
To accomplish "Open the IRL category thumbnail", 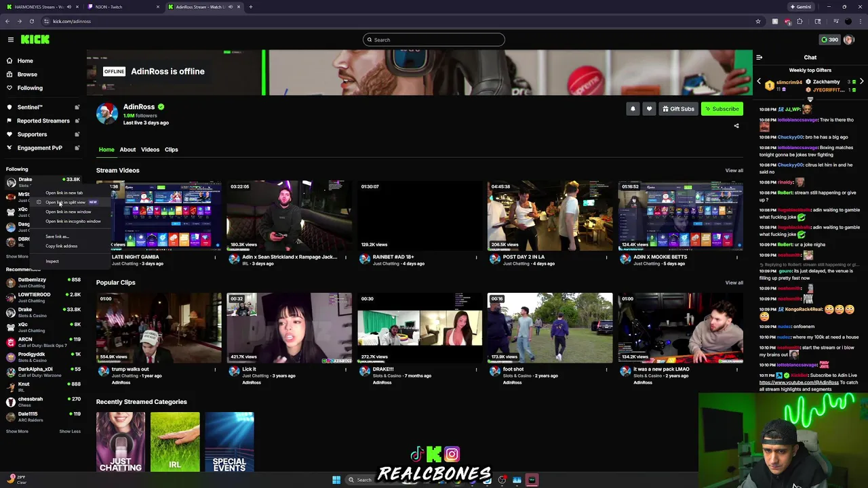I will click(175, 442).
